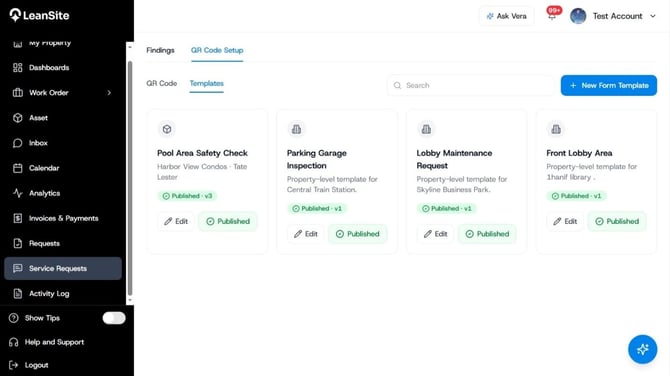
Task: Open Dashboards menu item
Action: click(x=63, y=68)
